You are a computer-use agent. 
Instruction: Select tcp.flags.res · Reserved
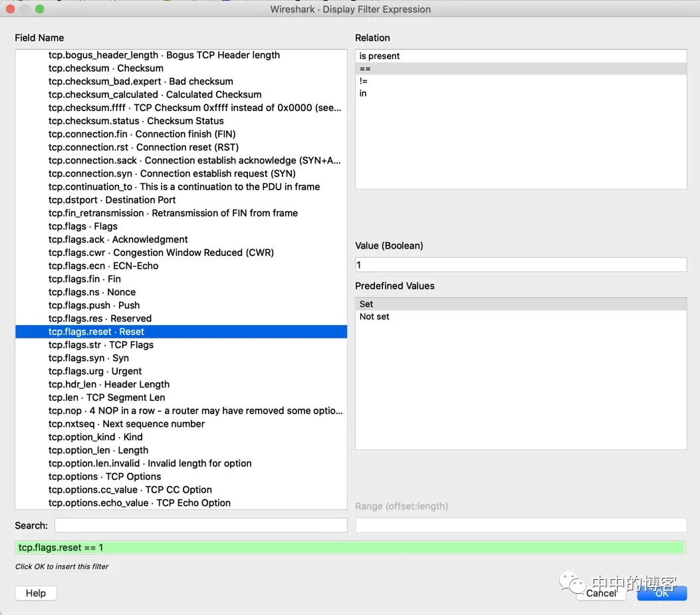(181, 318)
